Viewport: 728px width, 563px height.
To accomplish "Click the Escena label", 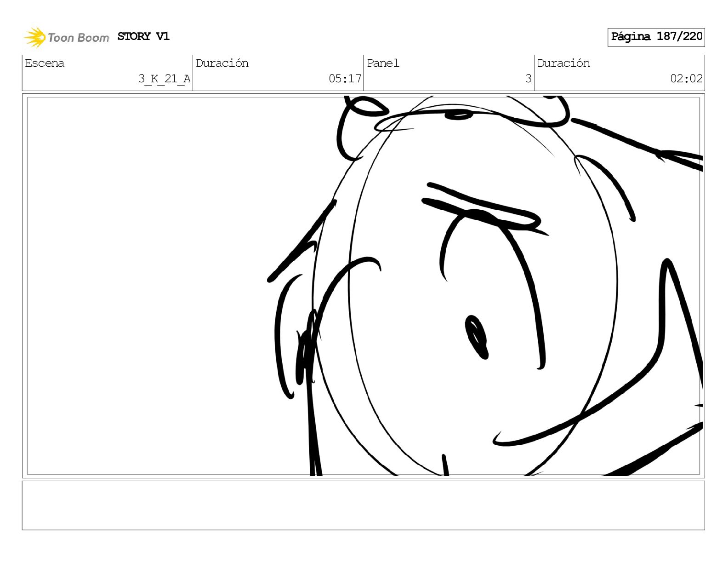I will coord(45,63).
